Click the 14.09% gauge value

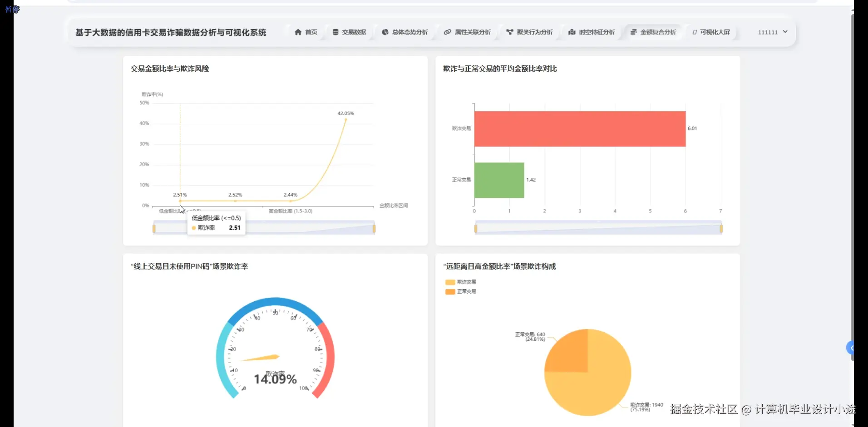[275, 379]
